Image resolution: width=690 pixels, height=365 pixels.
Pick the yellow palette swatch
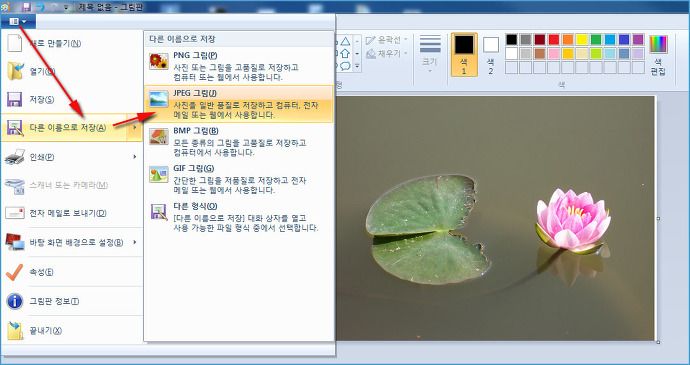tap(582, 40)
